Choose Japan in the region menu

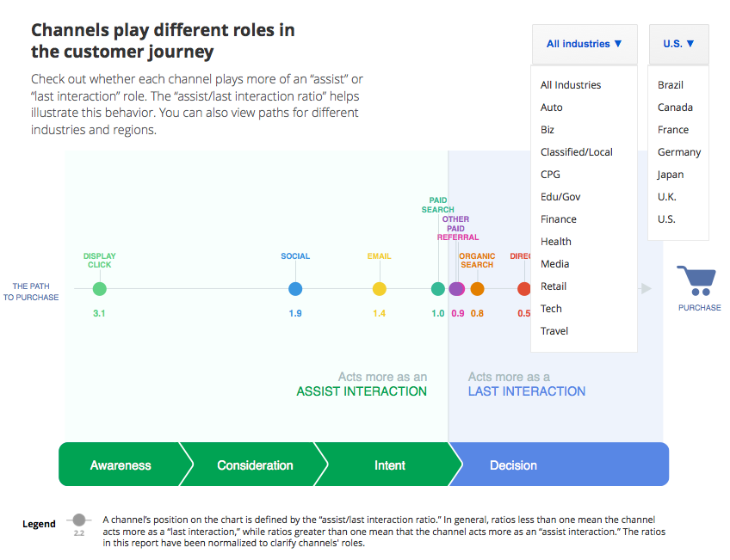point(671,175)
